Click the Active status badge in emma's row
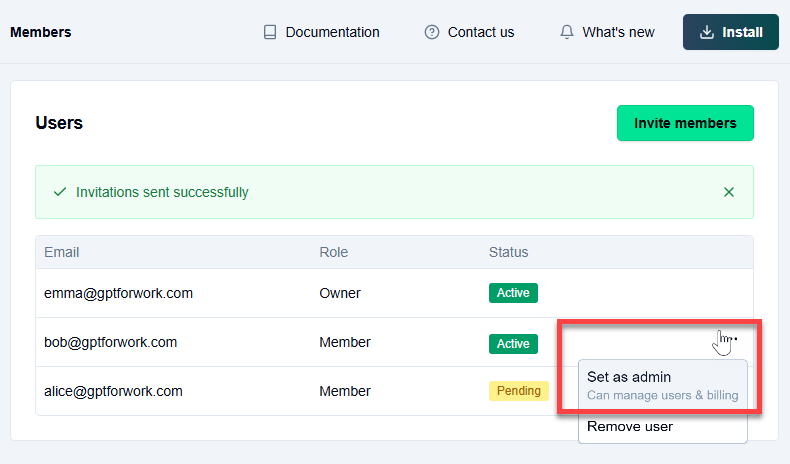The image size is (790, 464). point(513,293)
